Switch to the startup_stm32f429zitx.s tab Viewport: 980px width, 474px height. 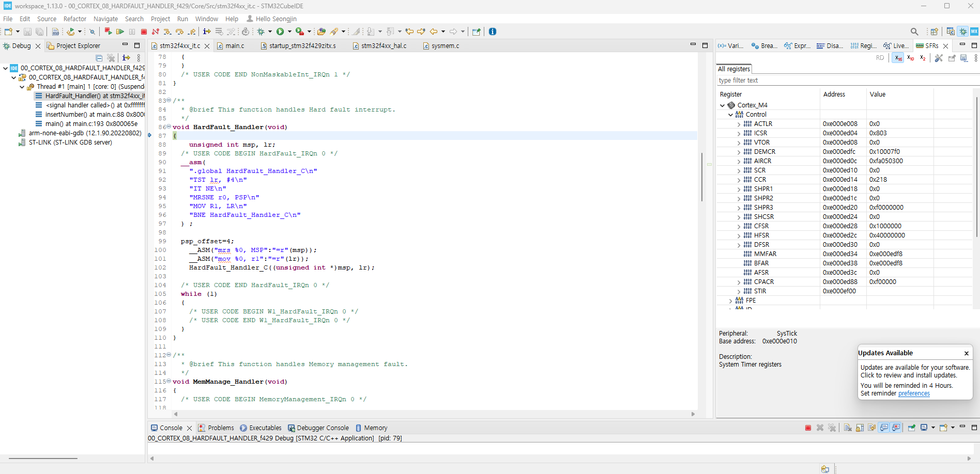coord(298,45)
